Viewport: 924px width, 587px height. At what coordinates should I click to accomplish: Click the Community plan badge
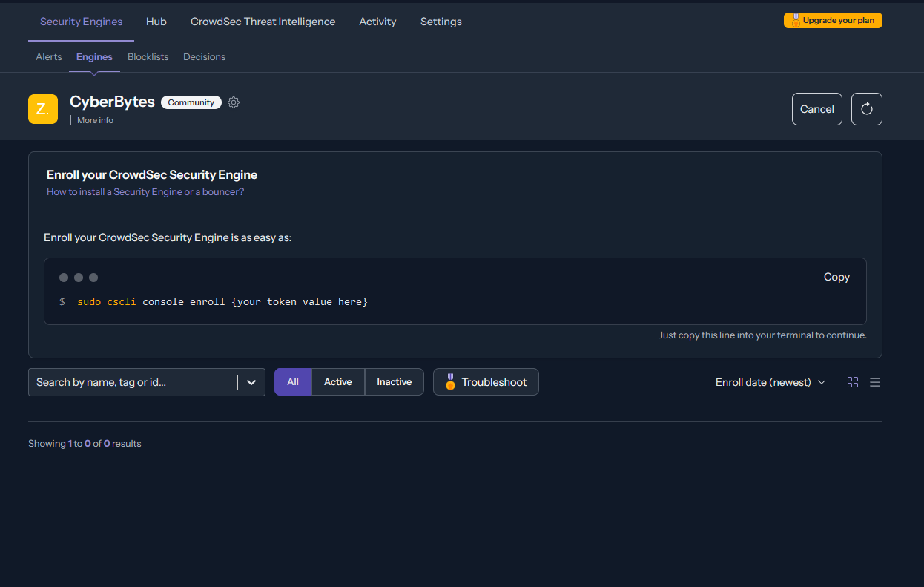coord(191,102)
